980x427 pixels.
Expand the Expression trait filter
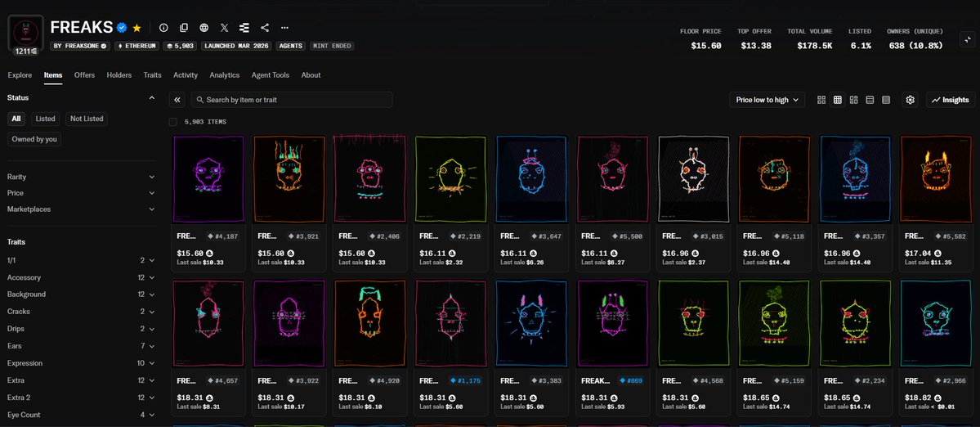(81, 363)
